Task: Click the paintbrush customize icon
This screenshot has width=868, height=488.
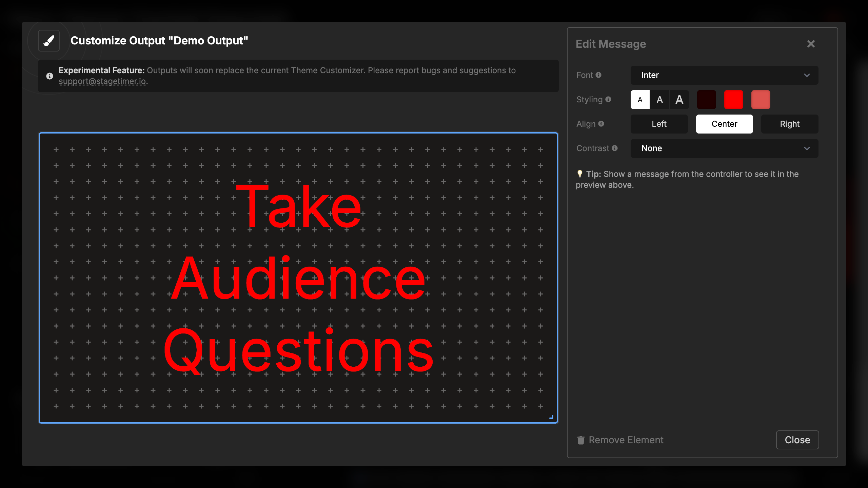Action: pyautogui.click(x=49, y=41)
